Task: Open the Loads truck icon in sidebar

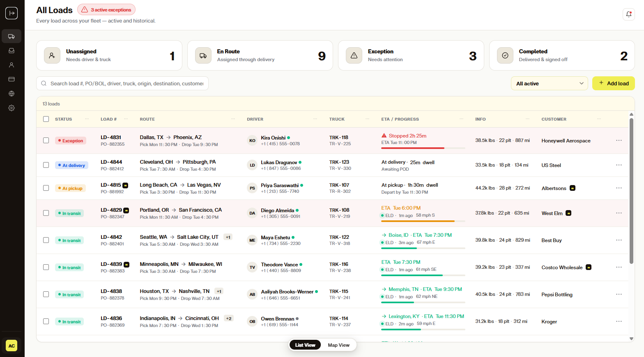Action: tap(11, 36)
